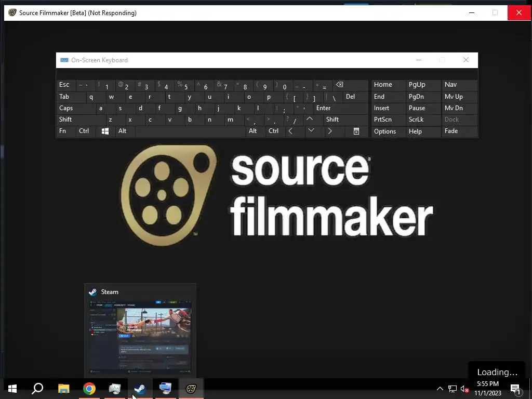Viewport: 532px width, 399px height.
Task: Show hidden system tray icons
Action: pos(440,389)
